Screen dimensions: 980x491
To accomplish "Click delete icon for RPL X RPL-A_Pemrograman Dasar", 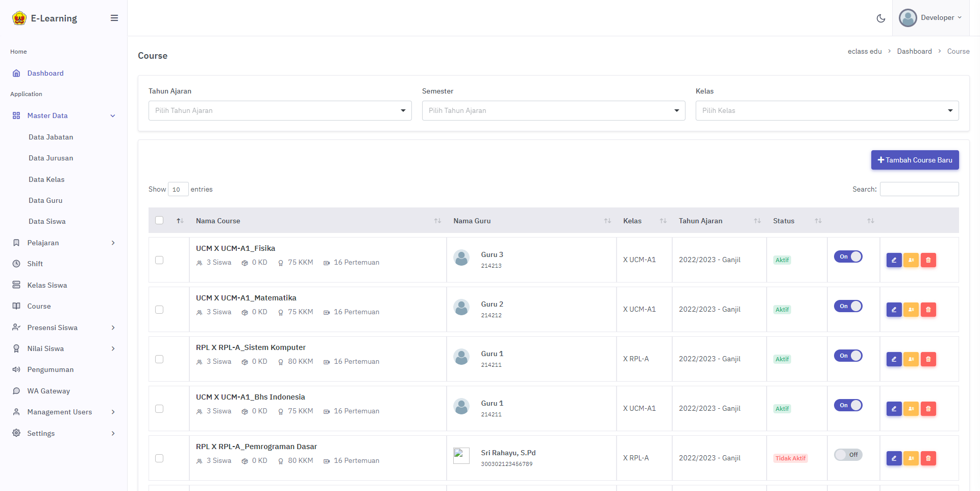I will 928,458.
